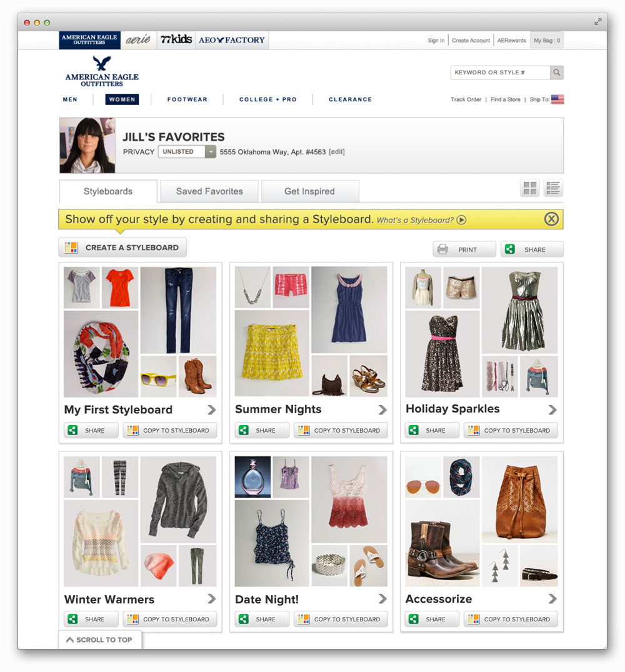625x672 pixels.
Task: Share the Winter Warmers styleboard
Action: (x=91, y=619)
